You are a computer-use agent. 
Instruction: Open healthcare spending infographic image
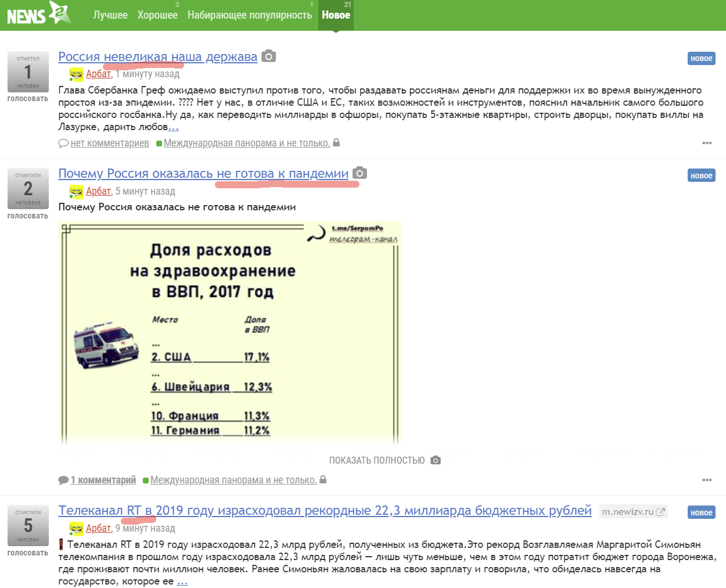pos(230,333)
